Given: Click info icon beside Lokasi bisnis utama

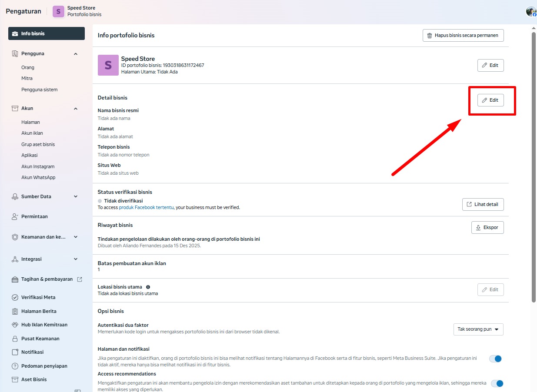Looking at the screenshot, I should pos(148,287).
